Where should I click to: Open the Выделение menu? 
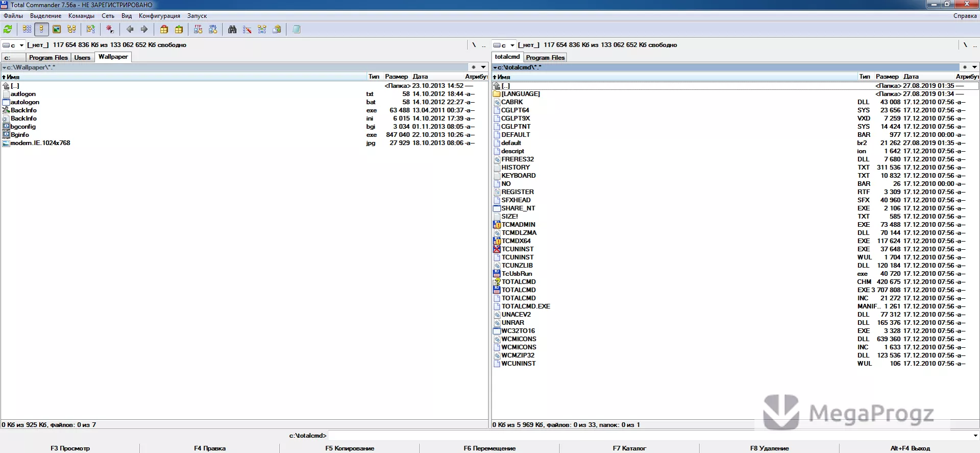[x=45, y=16]
